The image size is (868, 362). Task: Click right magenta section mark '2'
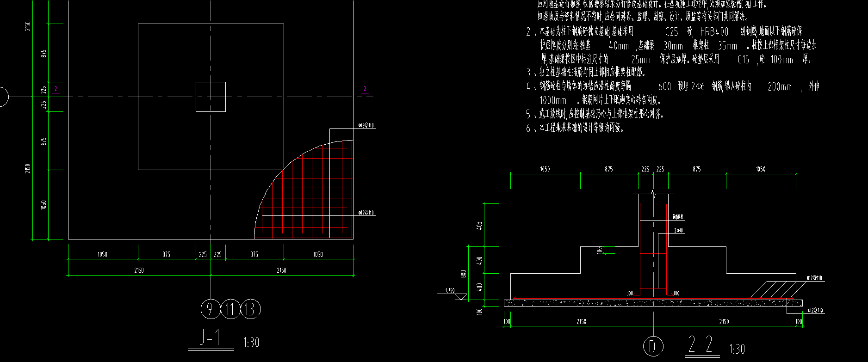tap(365, 89)
